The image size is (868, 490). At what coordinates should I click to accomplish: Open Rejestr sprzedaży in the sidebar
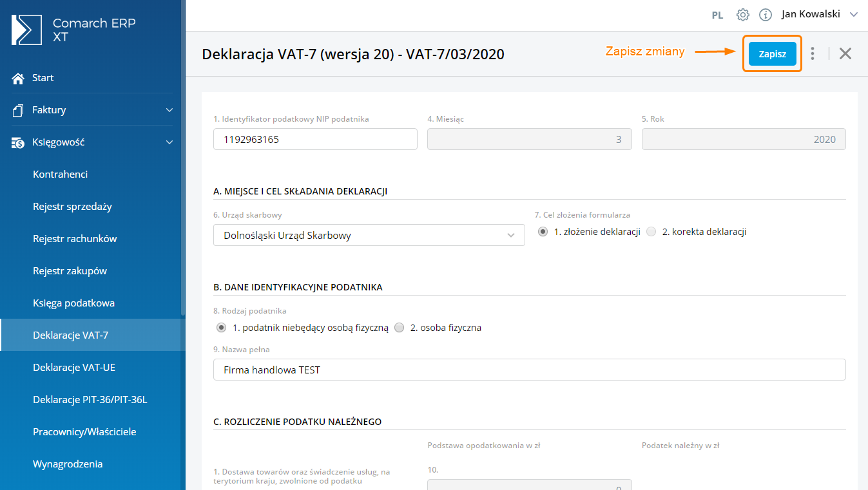[x=72, y=207]
